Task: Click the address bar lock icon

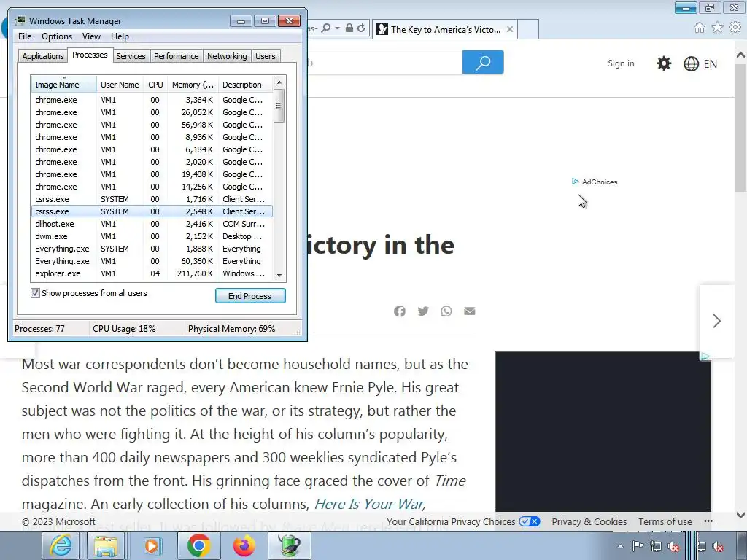Action: pos(349,28)
